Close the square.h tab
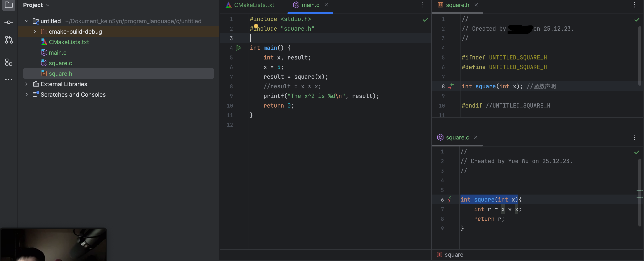Viewport: 644px width, 261px height. [x=476, y=5]
